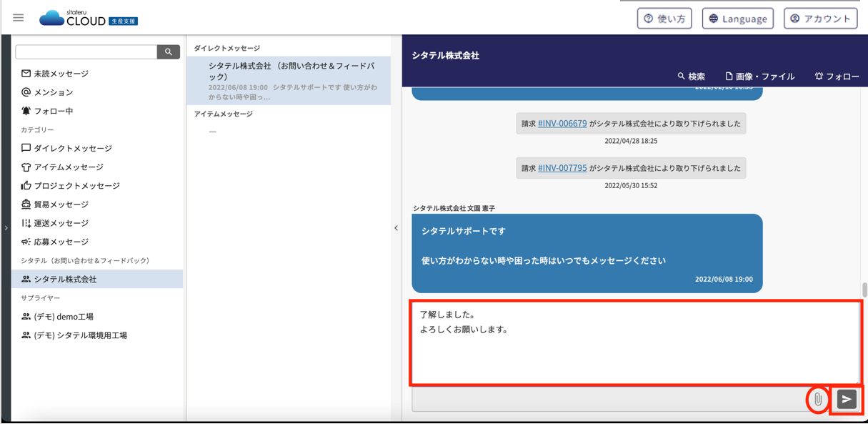
Task: Click the 2022/04/28 18:25 timestamp
Action: tap(631, 141)
